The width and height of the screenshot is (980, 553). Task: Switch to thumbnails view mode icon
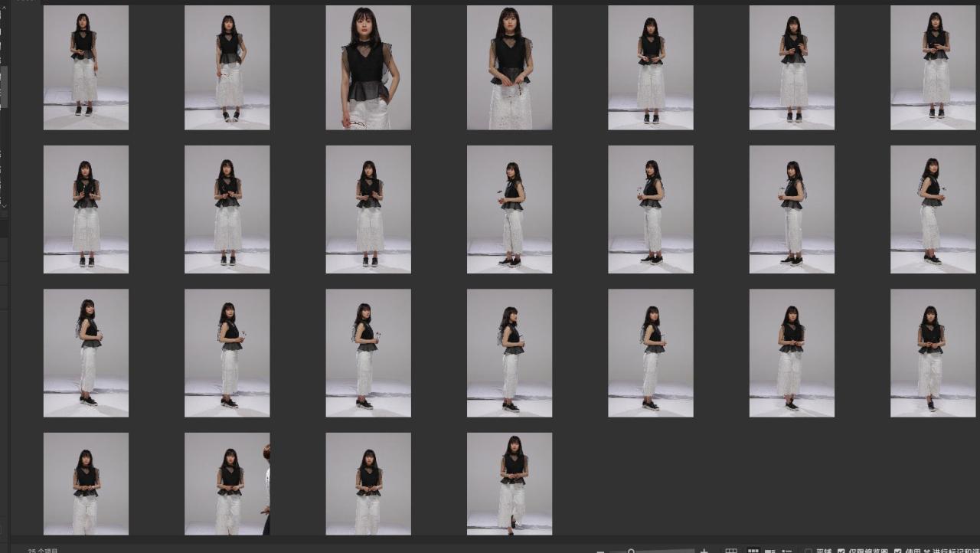[753, 551]
